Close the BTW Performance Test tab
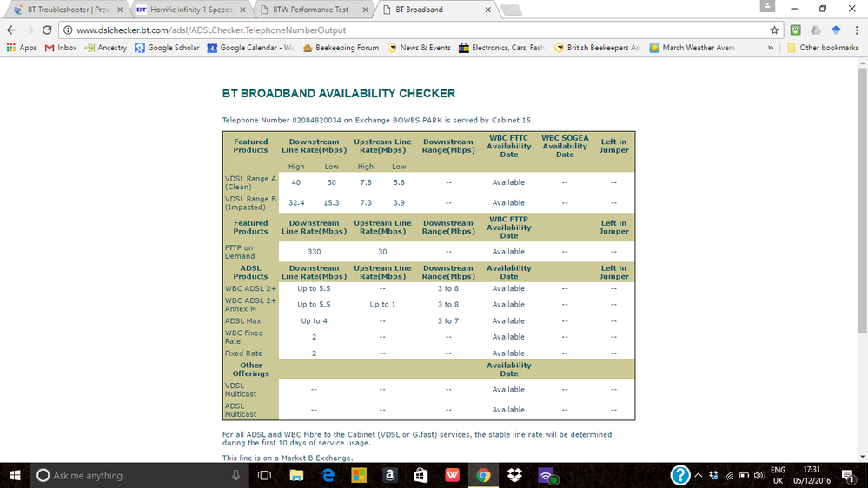This screenshot has height=488, width=868. pyautogui.click(x=365, y=10)
